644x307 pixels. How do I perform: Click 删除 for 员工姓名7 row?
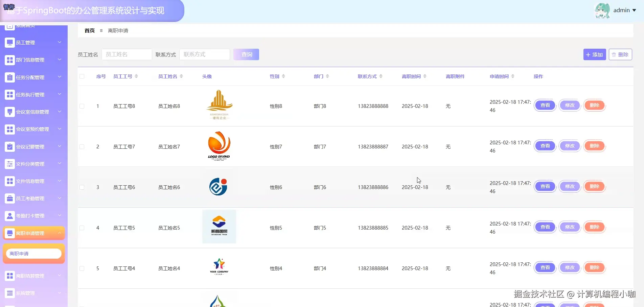595,146
